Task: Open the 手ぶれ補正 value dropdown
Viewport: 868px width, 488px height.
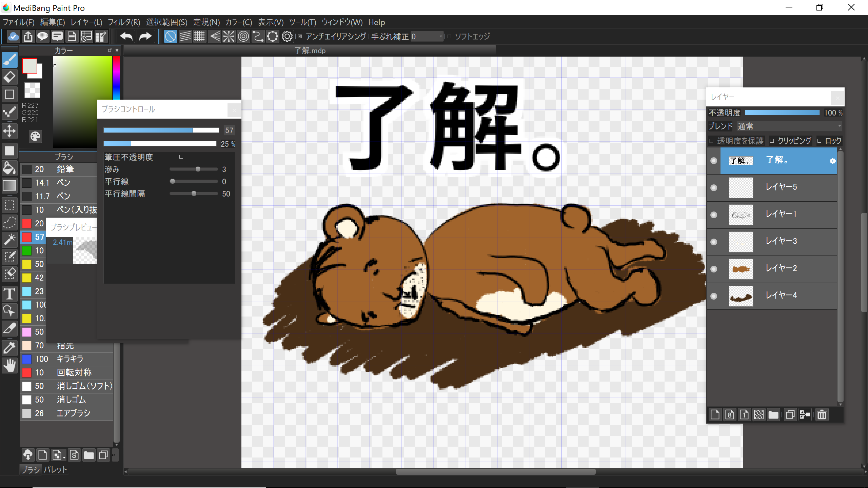Action: click(x=440, y=37)
